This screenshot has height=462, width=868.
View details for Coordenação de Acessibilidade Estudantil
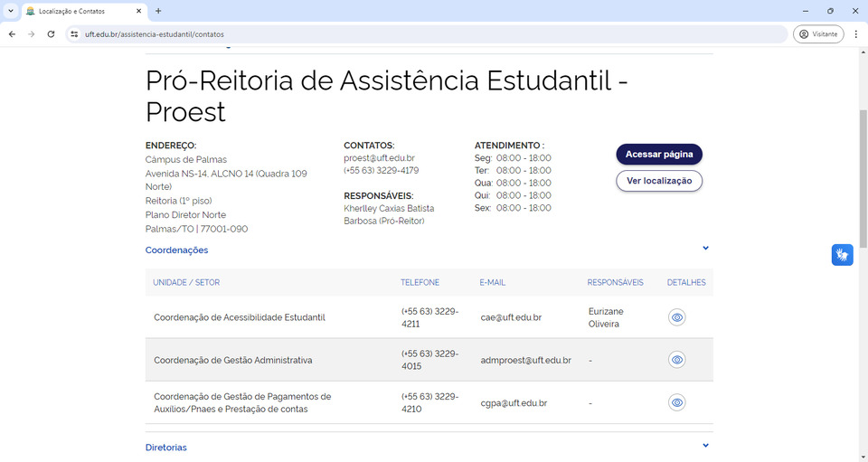(676, 317)
